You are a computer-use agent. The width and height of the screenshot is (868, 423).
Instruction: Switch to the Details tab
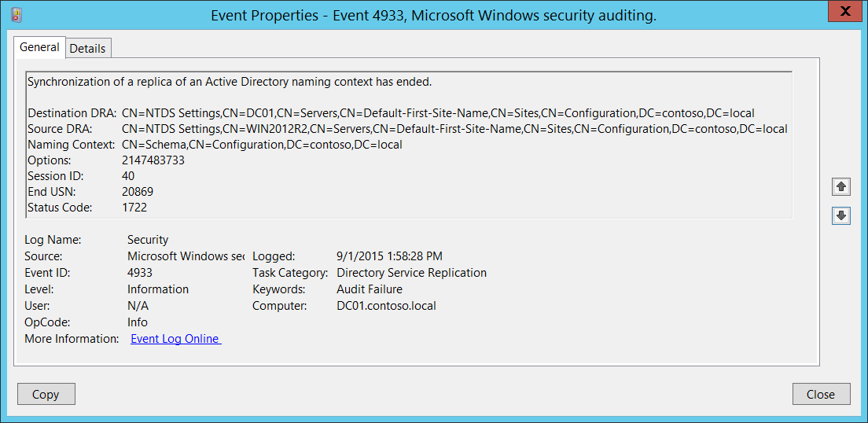click(87, 48)
